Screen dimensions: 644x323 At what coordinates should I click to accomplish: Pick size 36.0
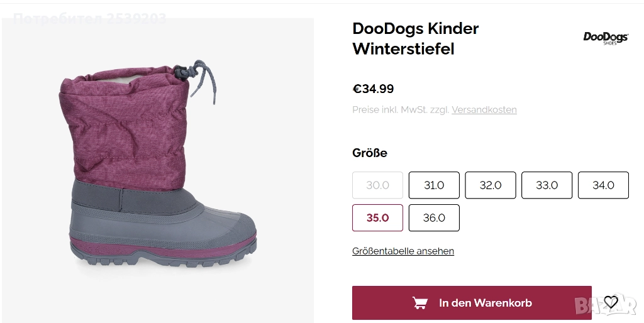pos(434,218)
